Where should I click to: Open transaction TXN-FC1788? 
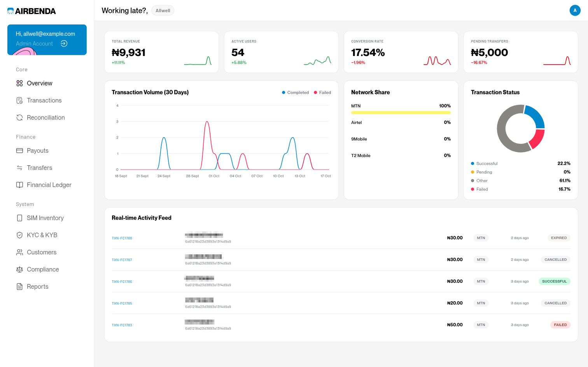(x=122, y=238)
